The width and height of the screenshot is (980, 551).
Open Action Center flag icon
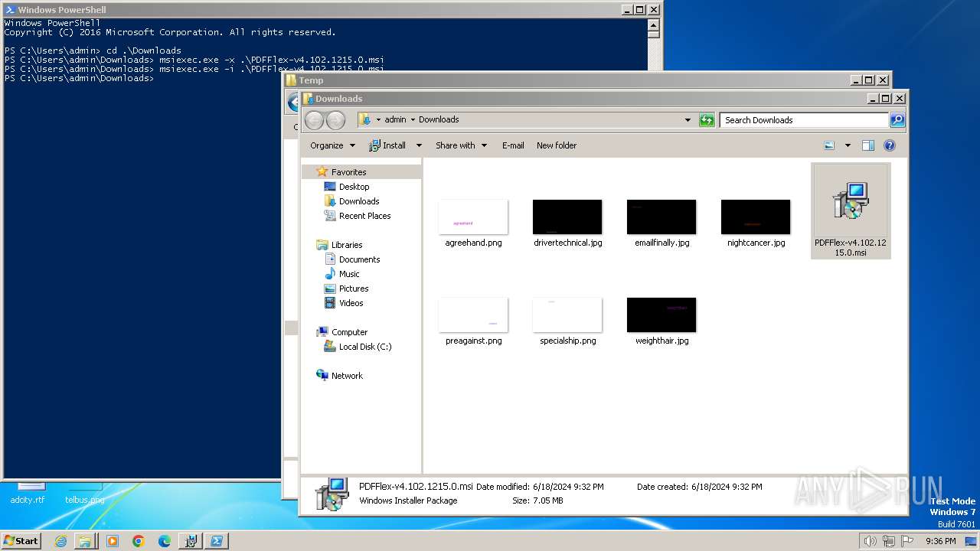[907, 541]
